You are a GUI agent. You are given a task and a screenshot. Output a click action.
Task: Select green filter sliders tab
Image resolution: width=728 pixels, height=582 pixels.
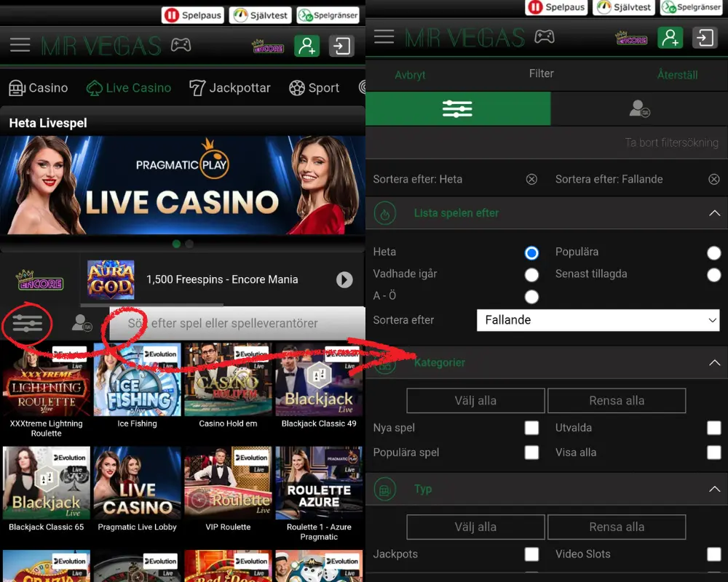(x=458, y=108)
